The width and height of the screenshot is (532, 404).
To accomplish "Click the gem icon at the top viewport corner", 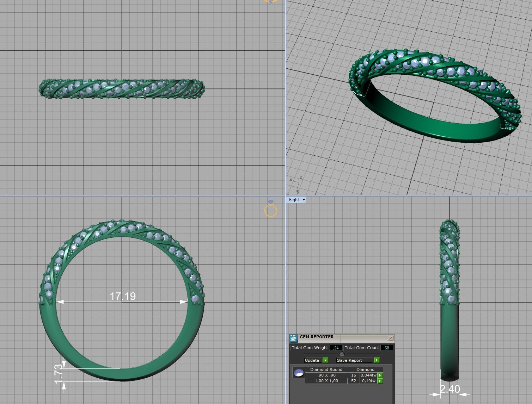I will click(270, 1).
